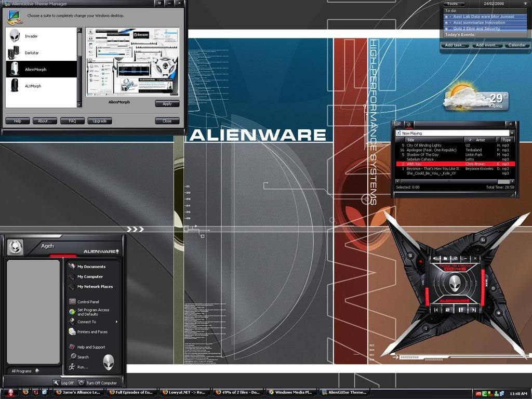Select the Darkstar theme icon
The height and width of the screenshot is (399, 532).
tap(15, 52)
